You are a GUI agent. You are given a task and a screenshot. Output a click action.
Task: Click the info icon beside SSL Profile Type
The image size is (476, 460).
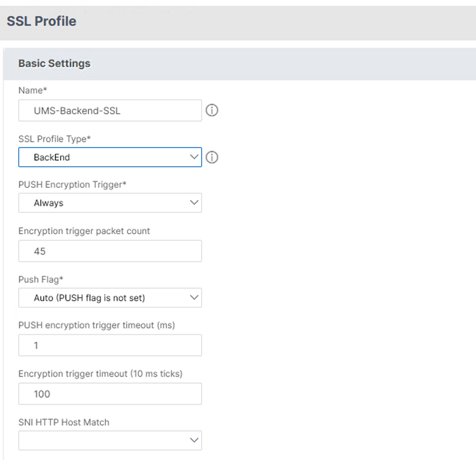tap(211, 157)
